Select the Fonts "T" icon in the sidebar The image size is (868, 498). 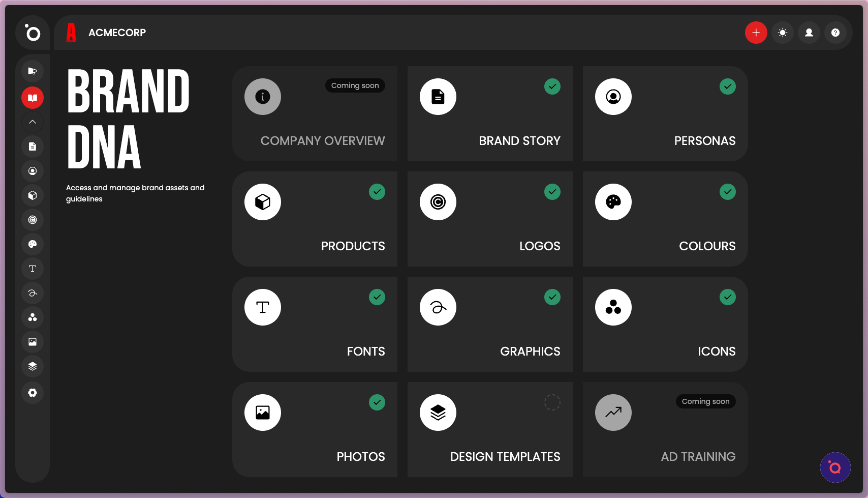pos(32,269)
